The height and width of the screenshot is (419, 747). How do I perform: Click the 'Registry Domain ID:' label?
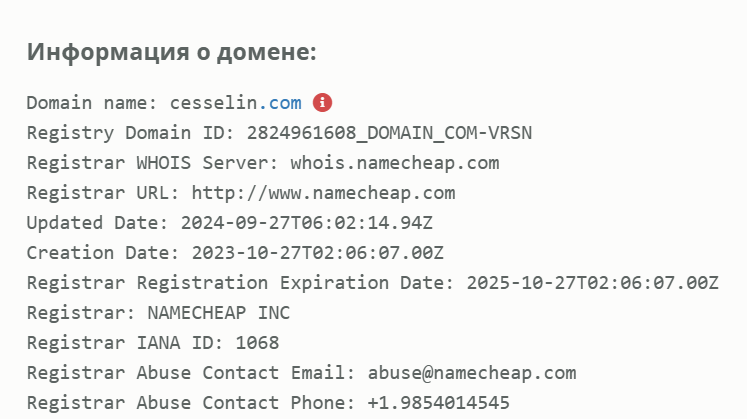click(x=131, y=133)
